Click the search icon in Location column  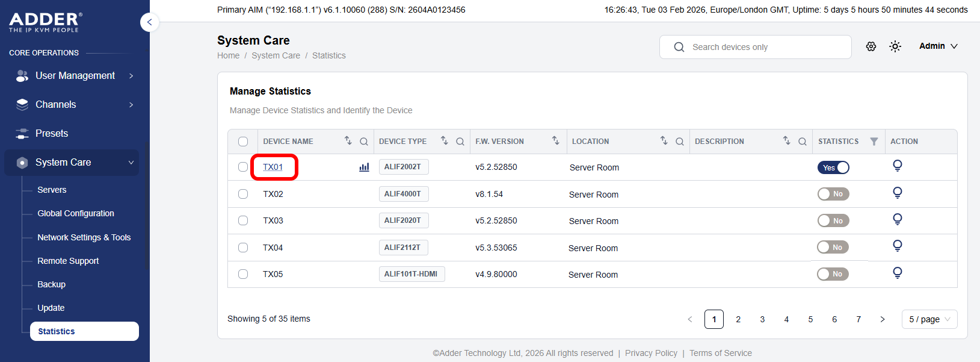(x=679, y=142)
